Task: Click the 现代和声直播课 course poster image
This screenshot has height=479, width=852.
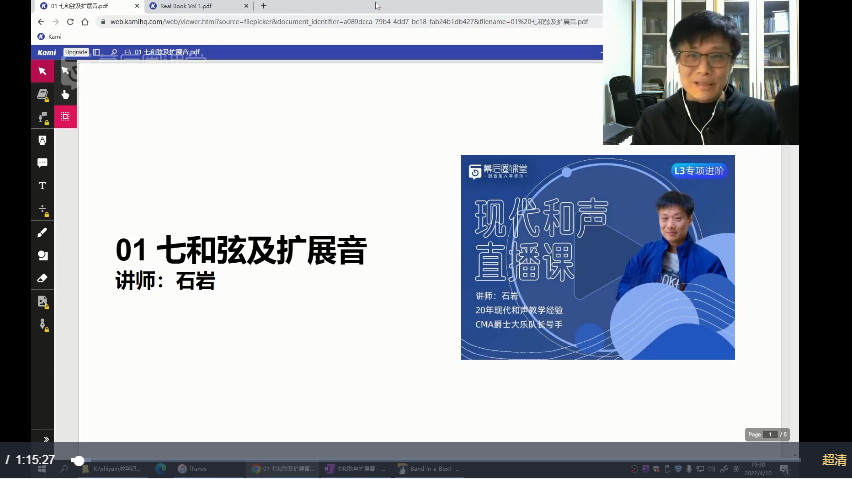Action: pyautogui.click(x=598, y=257)
